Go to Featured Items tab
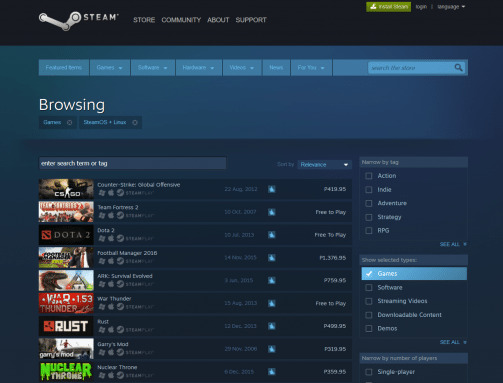 pos(64,68)
